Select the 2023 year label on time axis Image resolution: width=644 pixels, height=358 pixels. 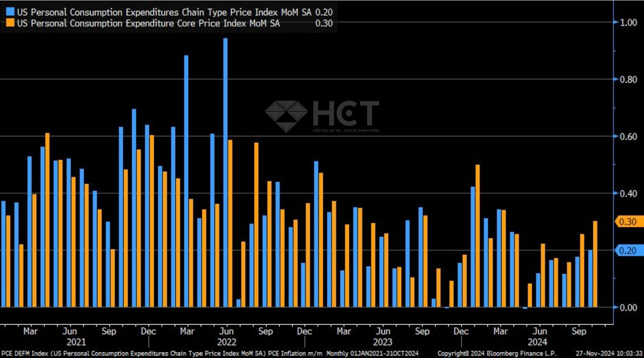382,342
